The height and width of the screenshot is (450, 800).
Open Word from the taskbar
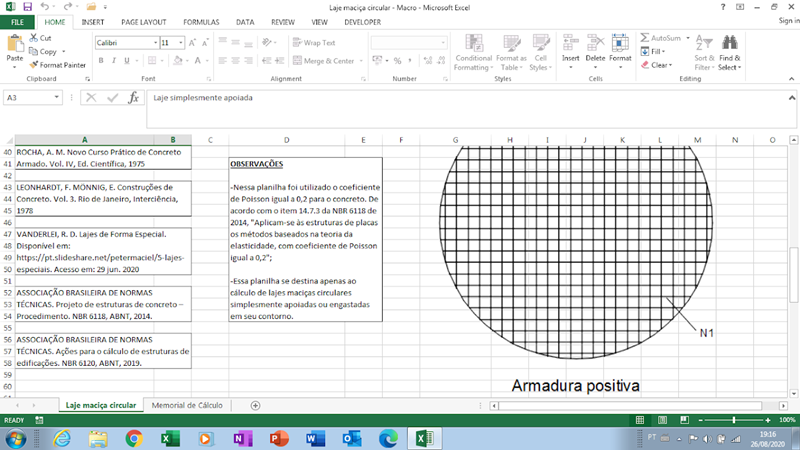coord(315,438)
